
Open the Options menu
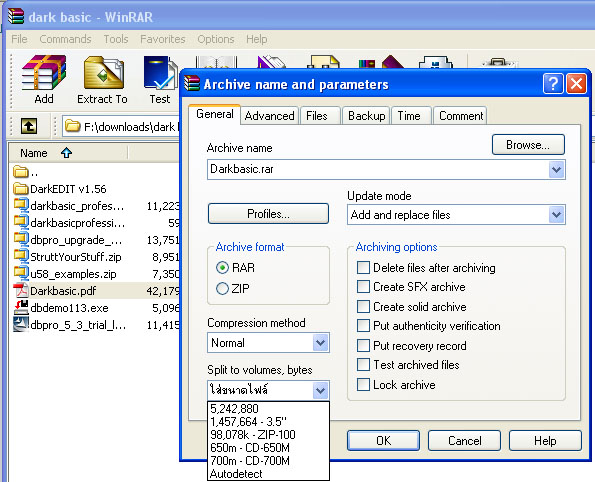pyautogui.click(x=216, y=39)
